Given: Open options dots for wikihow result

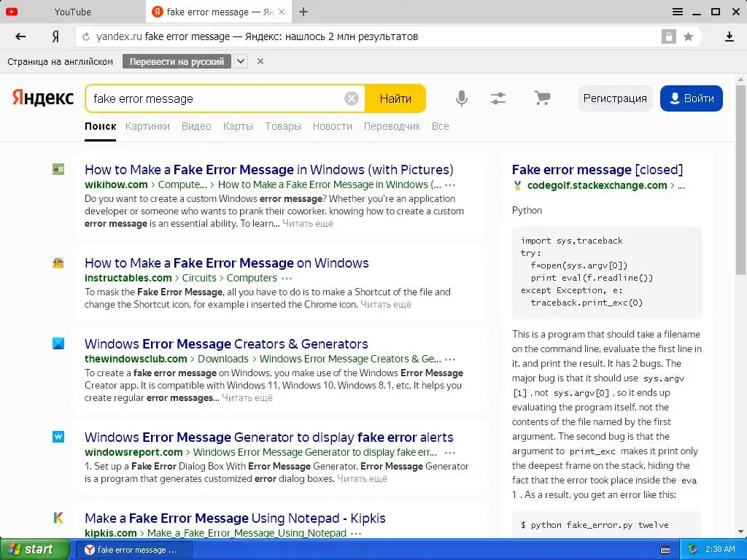Looking at the screenshot, I should 450,184.
